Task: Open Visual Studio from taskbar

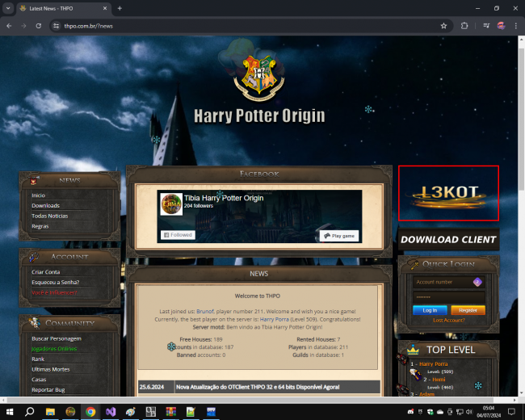Action: [111, 412]
